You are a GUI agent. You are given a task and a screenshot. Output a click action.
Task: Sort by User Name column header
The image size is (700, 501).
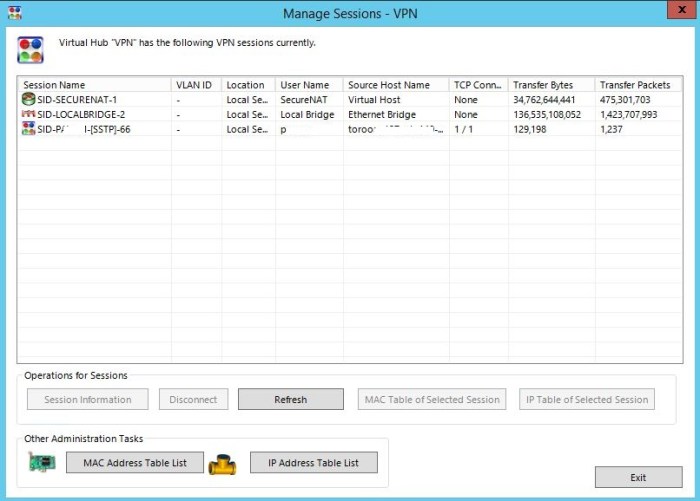click(x=309, y=85)
